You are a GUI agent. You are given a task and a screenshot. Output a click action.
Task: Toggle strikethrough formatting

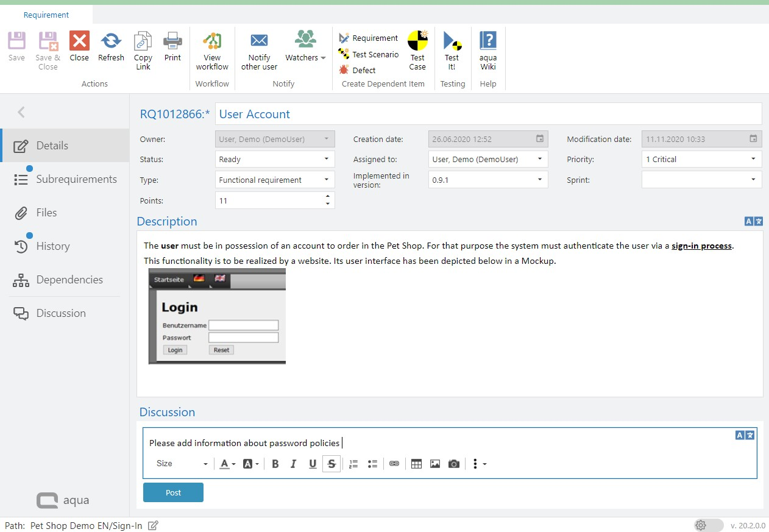coord(331,464)
